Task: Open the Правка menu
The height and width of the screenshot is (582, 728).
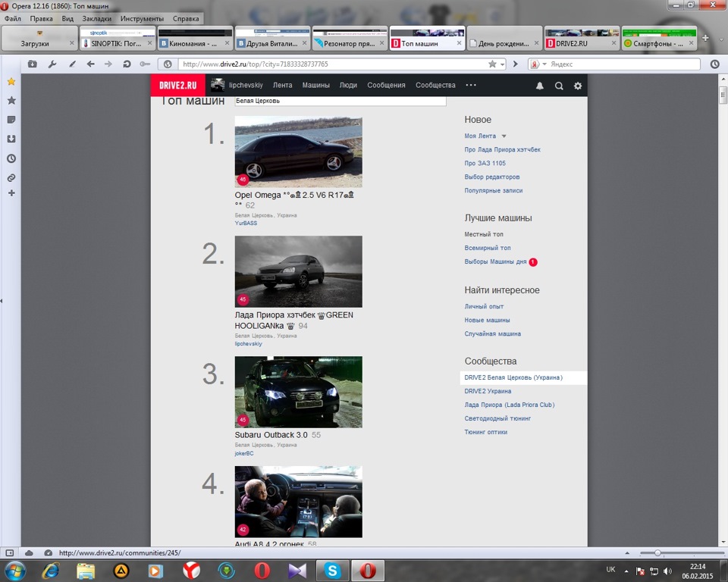Action: click(x=41, y=18)
